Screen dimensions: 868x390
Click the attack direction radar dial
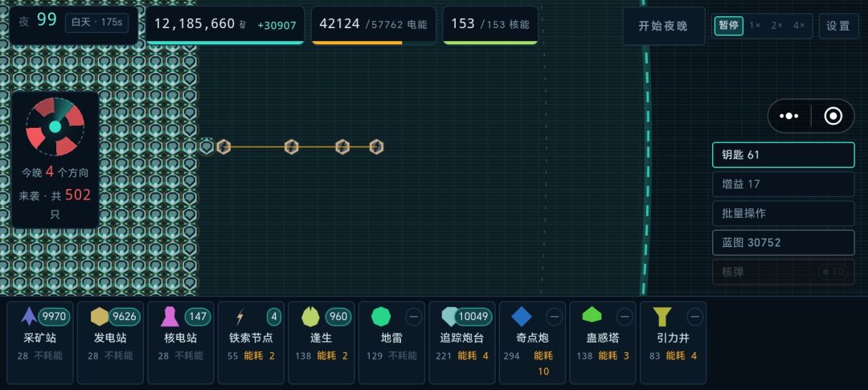click(x=55, y=127)
